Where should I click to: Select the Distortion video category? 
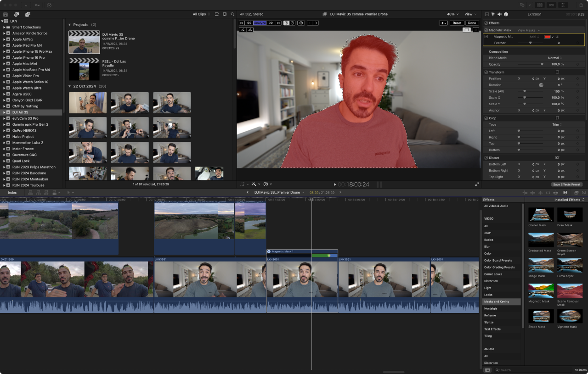(491, 281)
